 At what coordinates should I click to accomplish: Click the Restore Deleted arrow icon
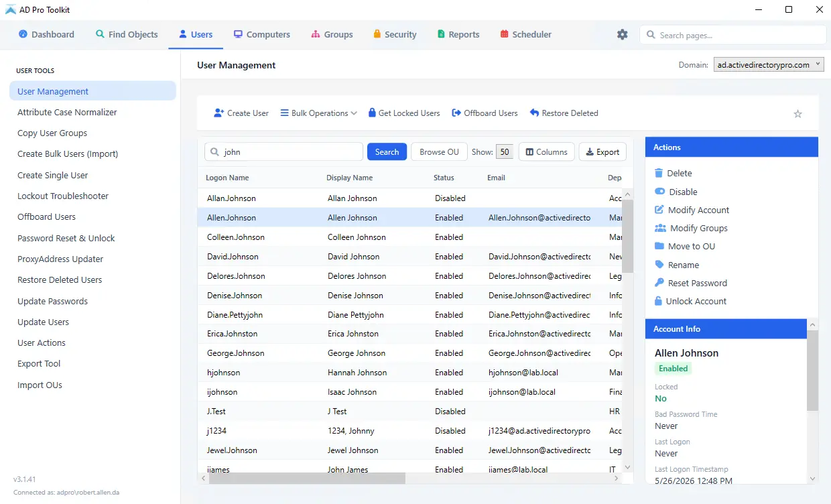point(534,113)
